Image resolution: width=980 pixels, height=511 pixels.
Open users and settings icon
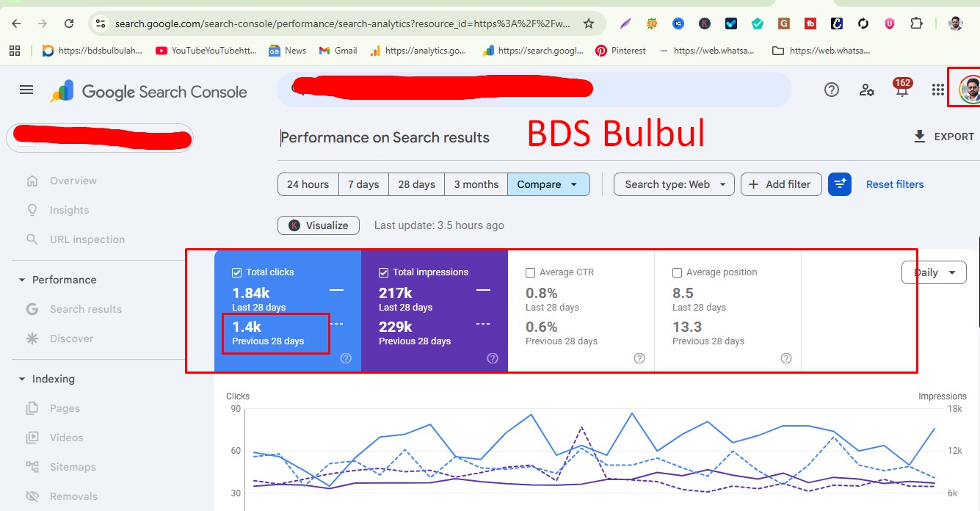867,90
